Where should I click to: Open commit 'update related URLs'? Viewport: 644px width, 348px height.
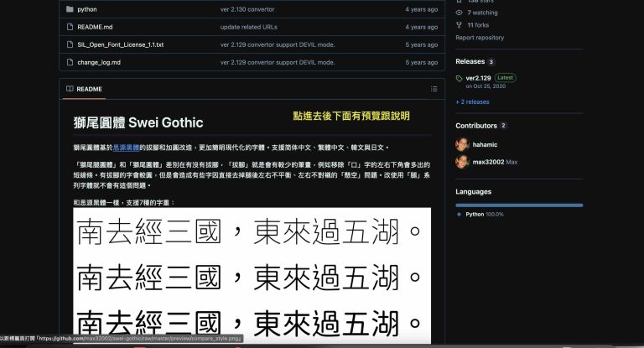pos(248,27)
